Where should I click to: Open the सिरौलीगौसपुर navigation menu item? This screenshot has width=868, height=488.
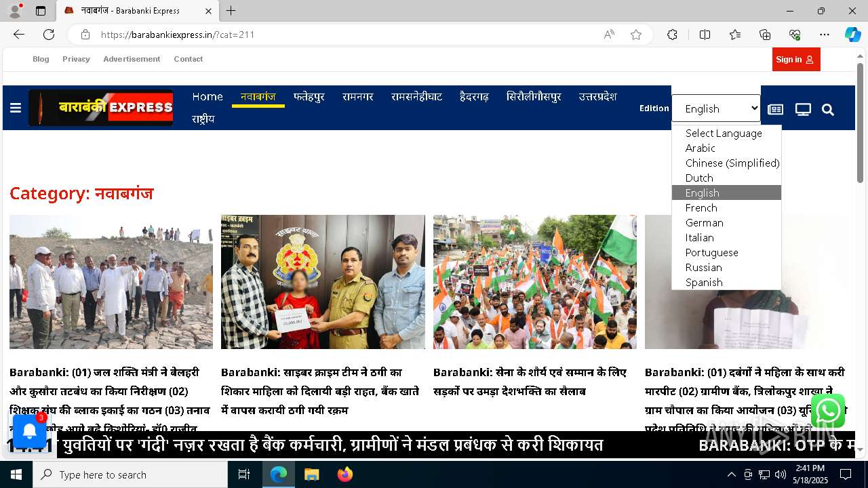534,97
